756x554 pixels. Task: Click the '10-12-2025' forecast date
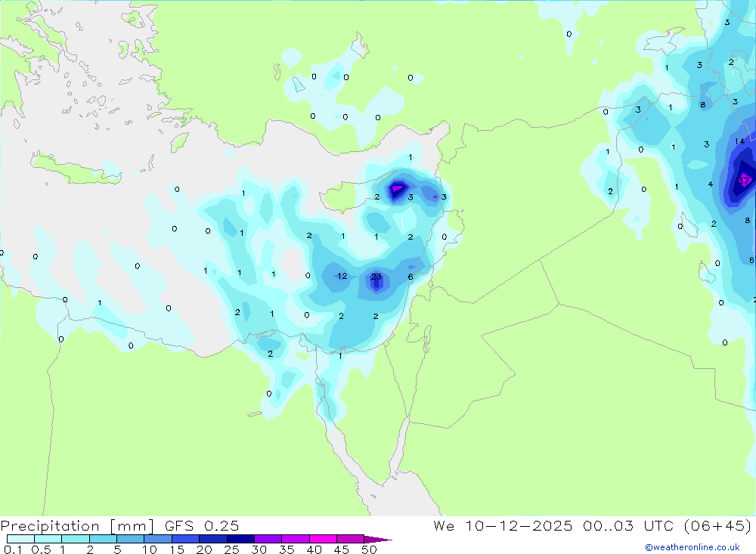pos(519,525)
